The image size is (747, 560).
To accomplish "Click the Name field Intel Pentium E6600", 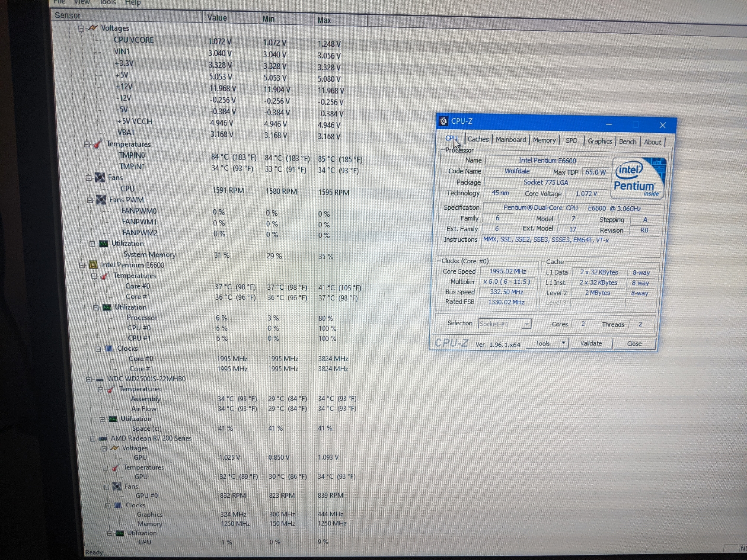I will click(x=547, y=160).
